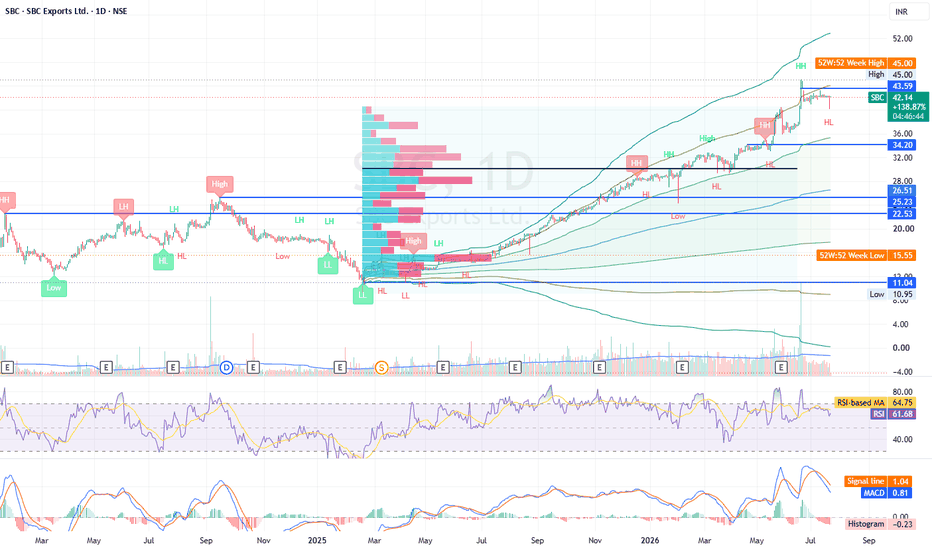
Task: Click the Low 10.95 price label
Action: (891, 294)
